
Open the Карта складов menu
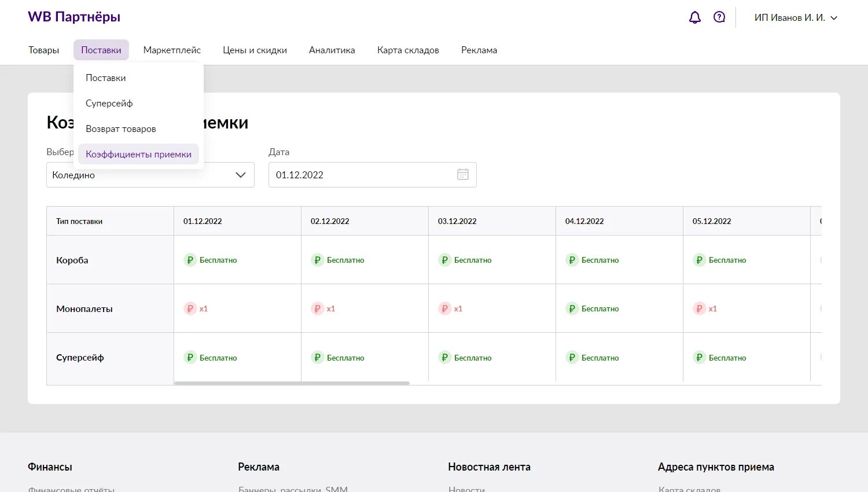(408, 50)
